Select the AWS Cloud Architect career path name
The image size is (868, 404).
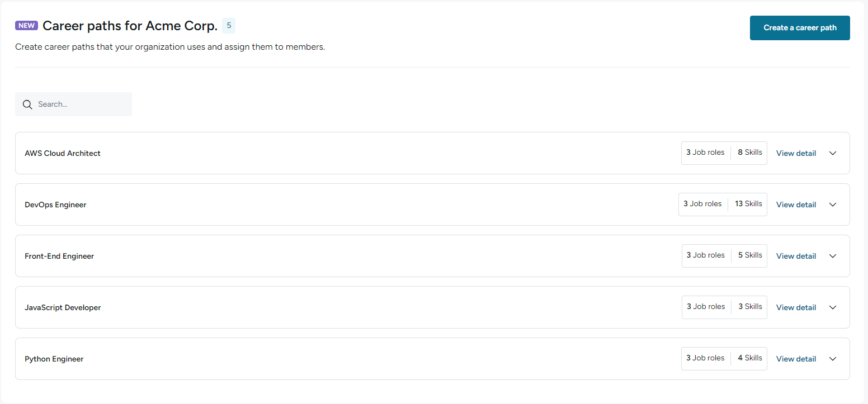click(63, 153)
